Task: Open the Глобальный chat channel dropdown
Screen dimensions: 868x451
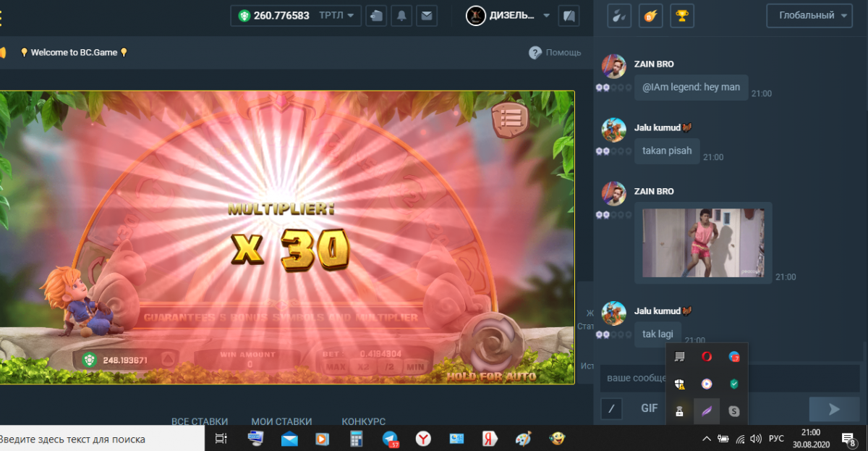Action: [x=809, y=15]
